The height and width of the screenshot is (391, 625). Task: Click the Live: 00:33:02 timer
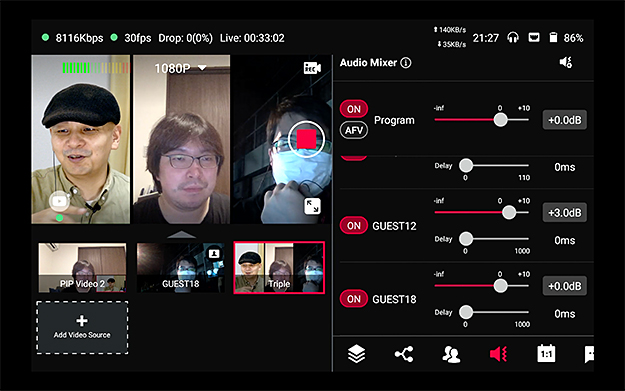(x=252, y=38)
